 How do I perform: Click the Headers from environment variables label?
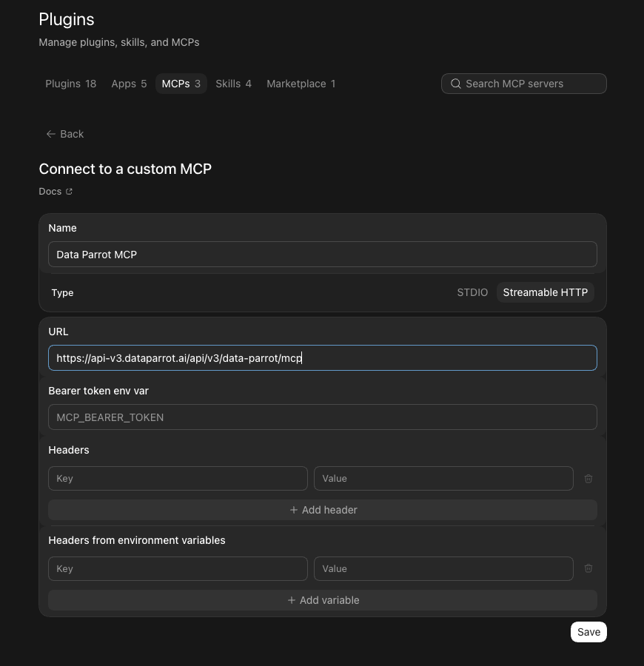click(x=137, y=540)
